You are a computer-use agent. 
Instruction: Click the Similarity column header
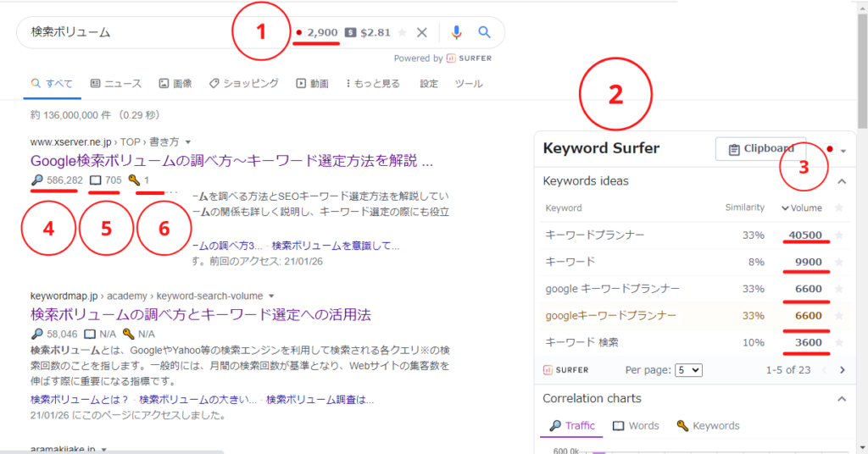tap(744, 208)
